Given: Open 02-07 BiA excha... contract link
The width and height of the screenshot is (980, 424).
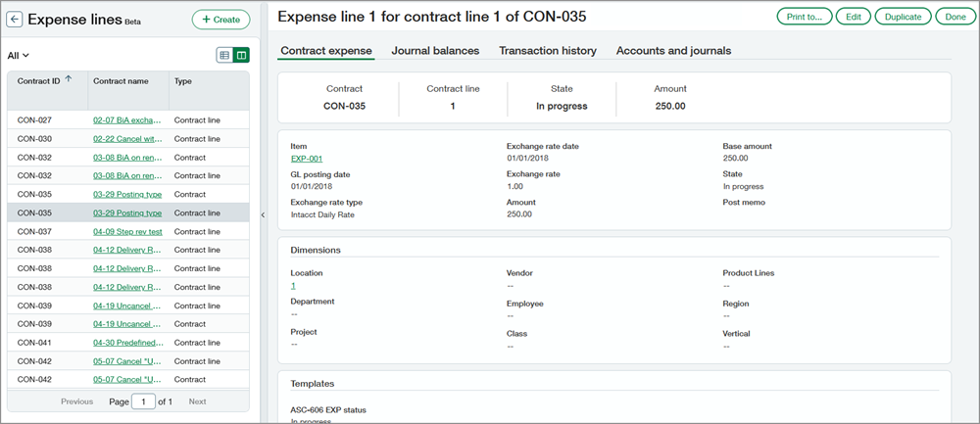Looking at the screenshot, I should 127,119.
